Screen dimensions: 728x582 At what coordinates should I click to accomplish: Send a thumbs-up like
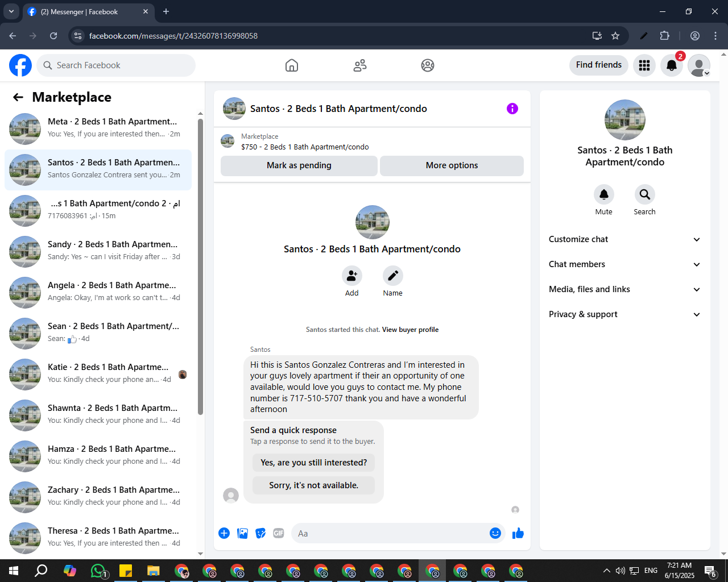(518, 533)
